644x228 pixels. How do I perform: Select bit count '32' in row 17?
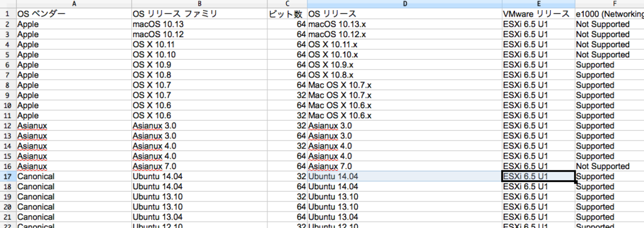[287, 176]
